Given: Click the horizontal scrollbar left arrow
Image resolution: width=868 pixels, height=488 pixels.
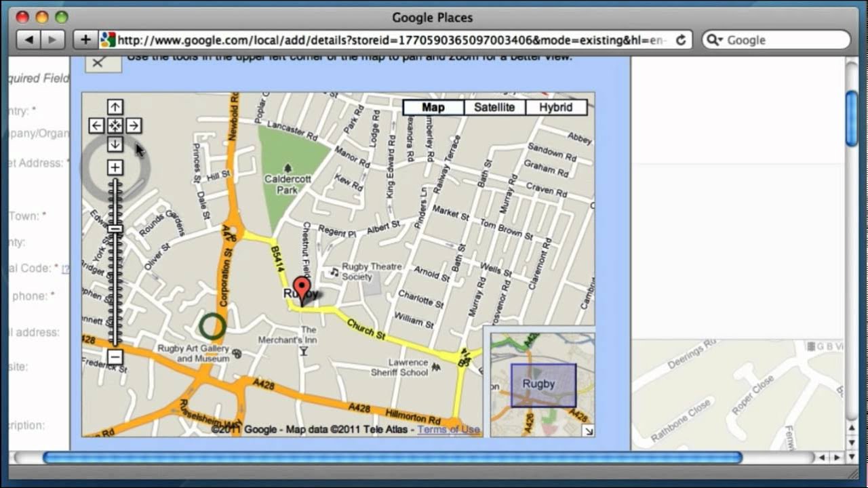Looking at the screenshot, I should (823, 458).
